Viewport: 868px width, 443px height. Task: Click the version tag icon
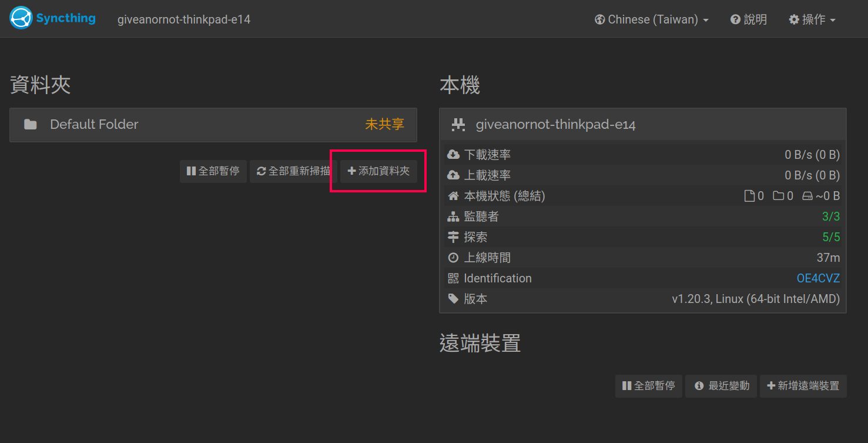[453, 299]
